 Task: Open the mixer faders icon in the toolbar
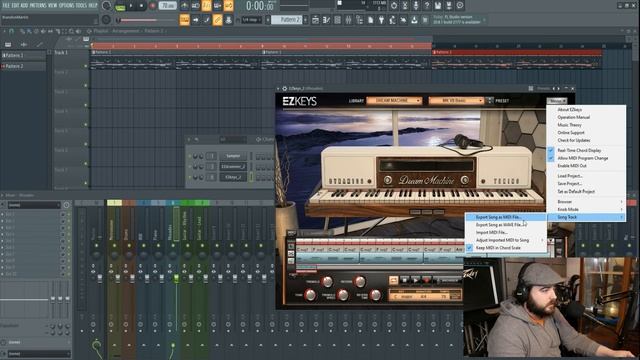click(349, 20)
